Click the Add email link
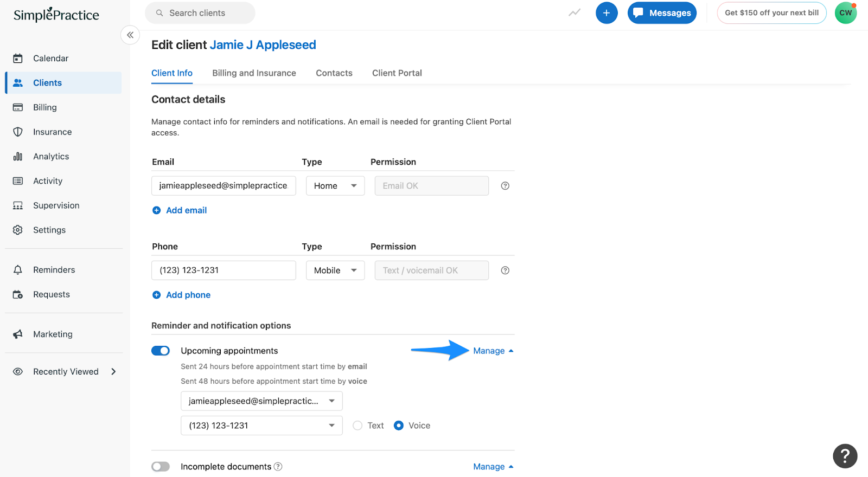 coord(186,210)
